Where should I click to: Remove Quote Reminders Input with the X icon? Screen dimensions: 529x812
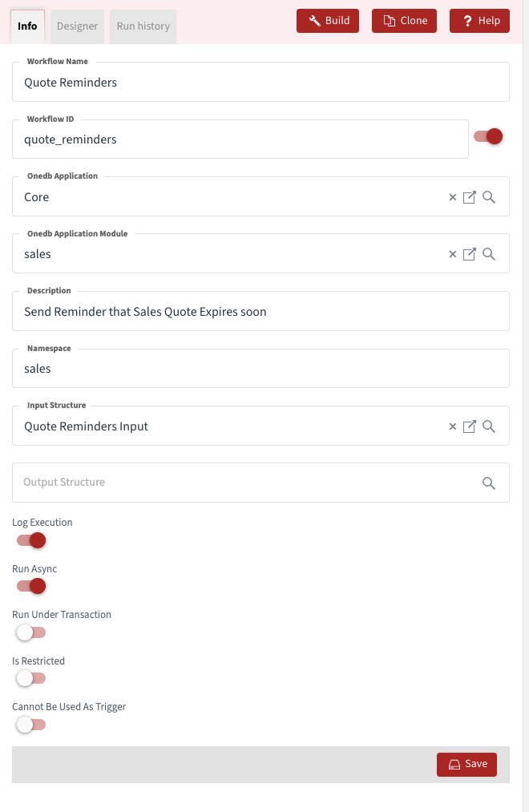453,426
